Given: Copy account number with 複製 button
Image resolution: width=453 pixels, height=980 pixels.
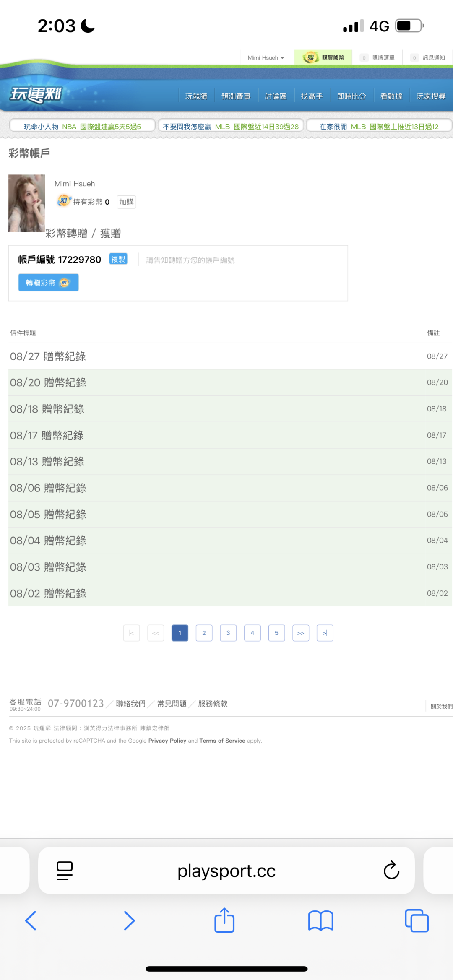Looking at the screenshot, I should coord(118,259).
